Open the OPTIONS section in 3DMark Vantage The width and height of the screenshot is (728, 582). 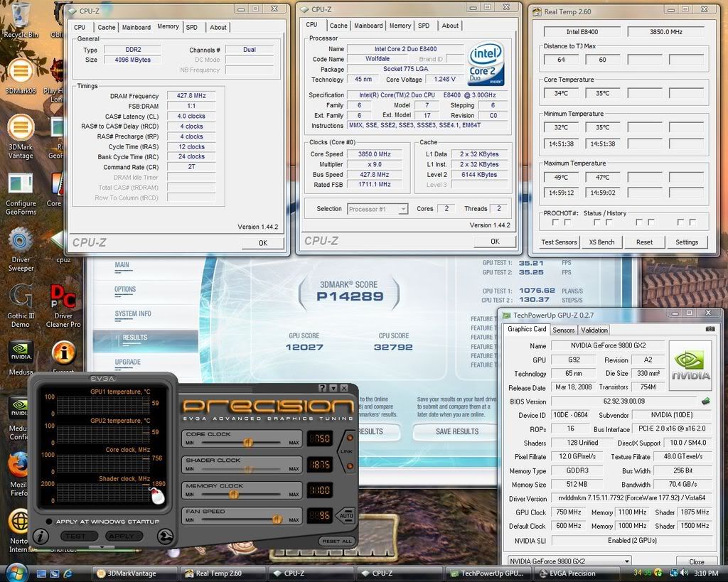(x=125, y=290)
